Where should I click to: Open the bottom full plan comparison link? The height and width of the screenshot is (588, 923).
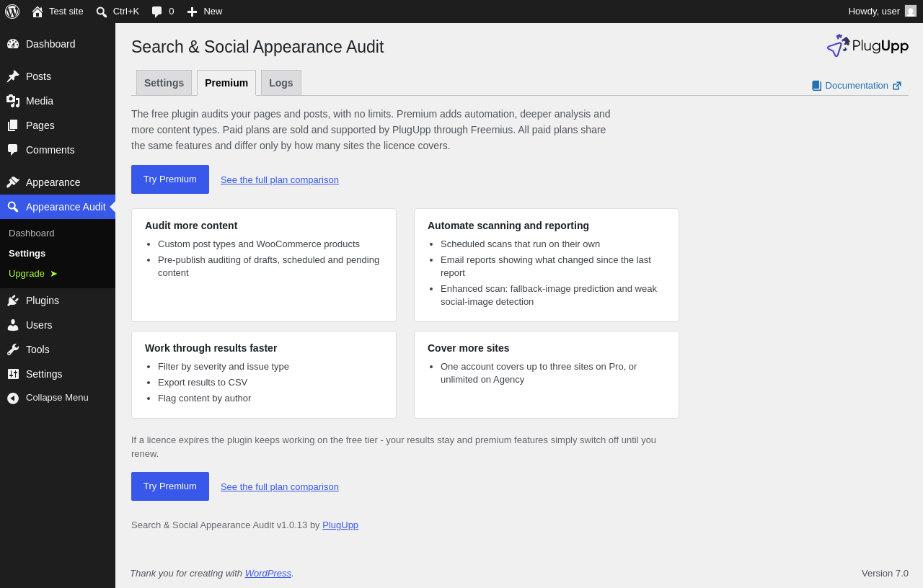(280, 487)
